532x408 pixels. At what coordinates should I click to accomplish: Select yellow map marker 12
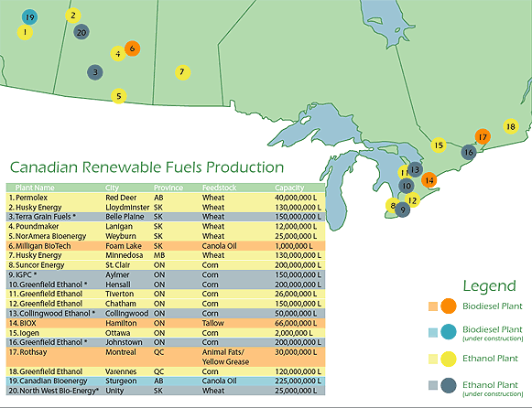pyautogui.click(x=412, y=200)
